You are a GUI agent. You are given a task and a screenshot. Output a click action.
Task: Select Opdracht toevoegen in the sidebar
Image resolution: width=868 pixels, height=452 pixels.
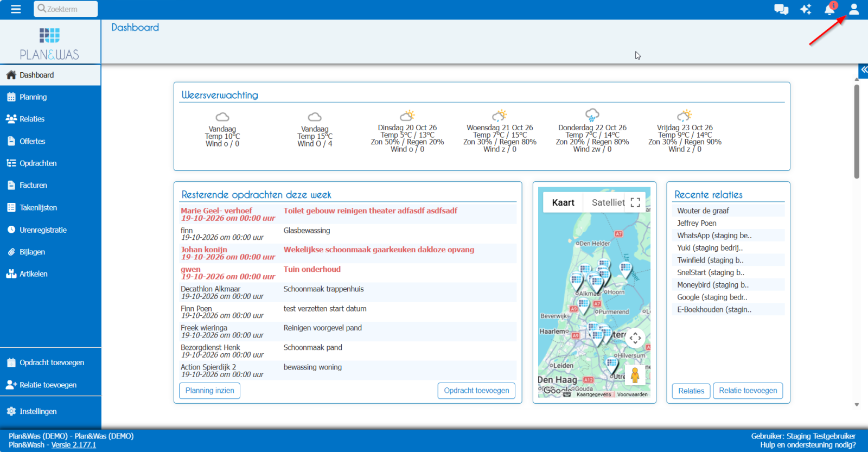[50, 362]
